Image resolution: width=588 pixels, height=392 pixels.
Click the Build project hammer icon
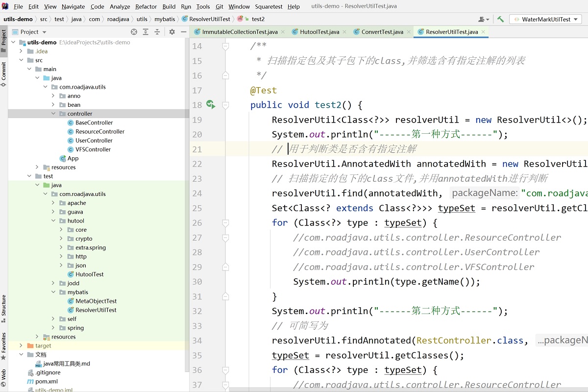500,19
